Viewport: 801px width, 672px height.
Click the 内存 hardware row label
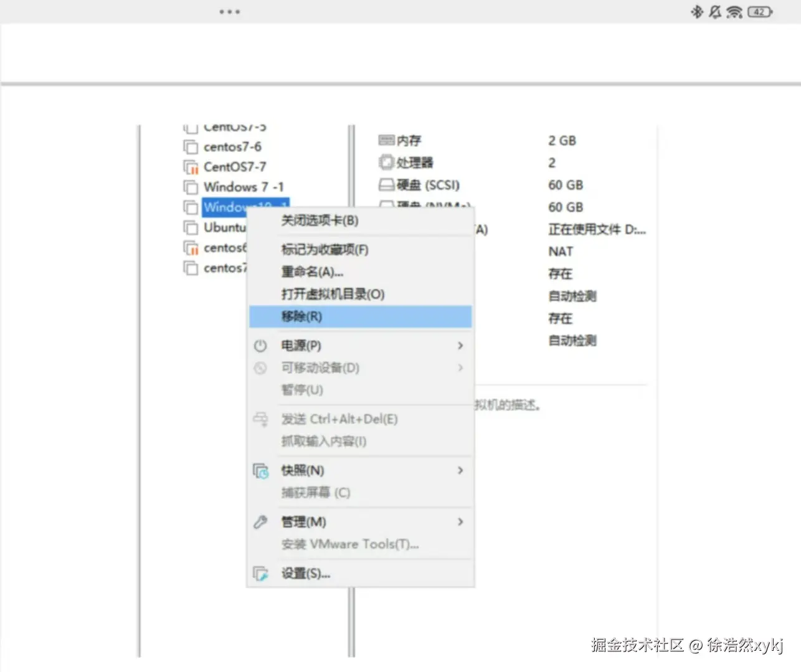(409, 141)
